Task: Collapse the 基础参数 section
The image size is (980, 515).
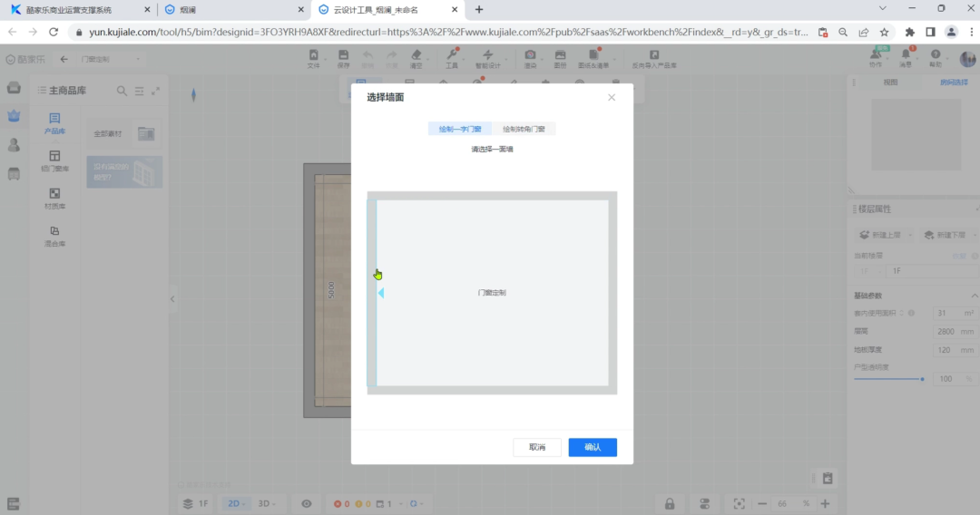Action: tap(974, 296)
